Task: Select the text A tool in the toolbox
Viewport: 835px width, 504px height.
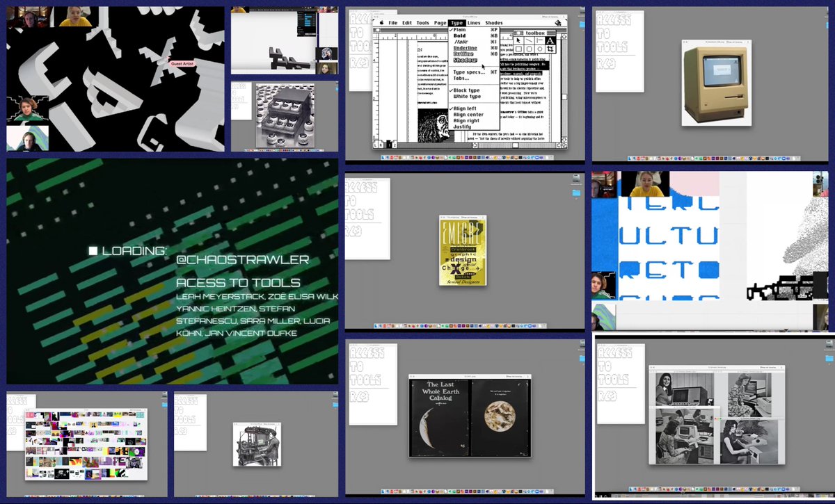Action: pos(550,40)
